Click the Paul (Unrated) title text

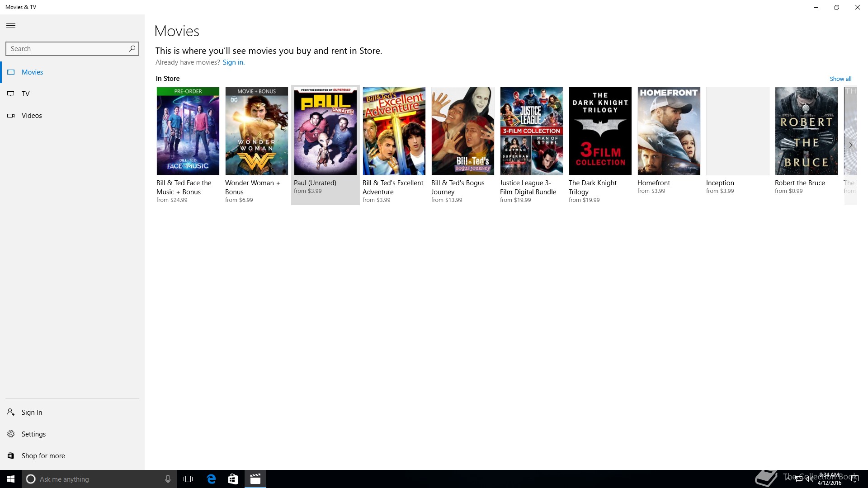coord(315,183)
